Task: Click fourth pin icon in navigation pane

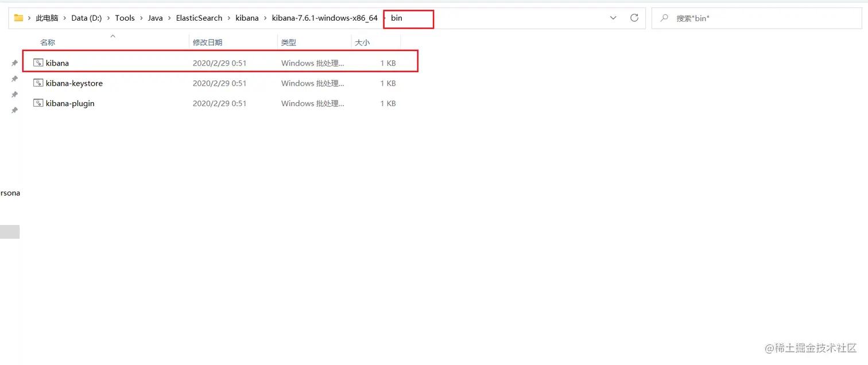Action: [15, 110]
